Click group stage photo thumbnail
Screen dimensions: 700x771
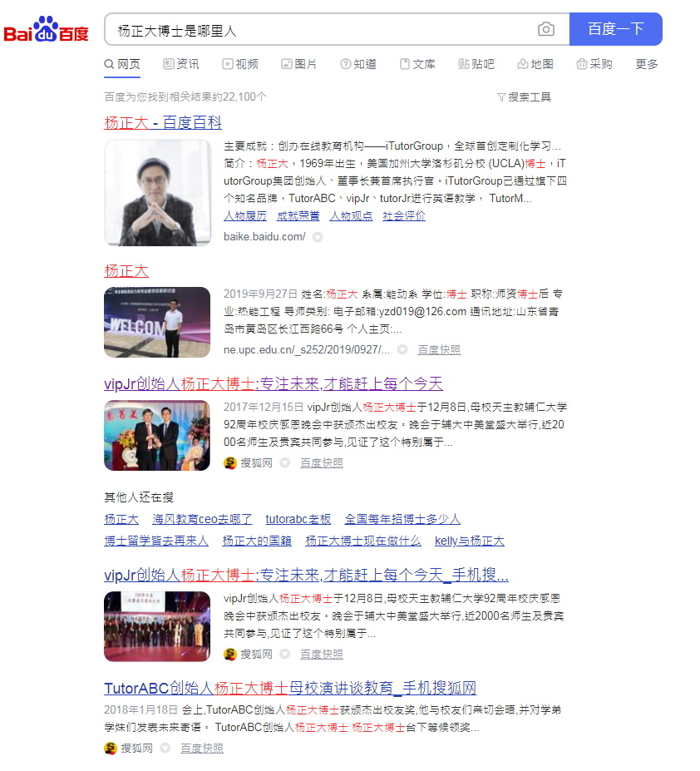coord(157,626)
